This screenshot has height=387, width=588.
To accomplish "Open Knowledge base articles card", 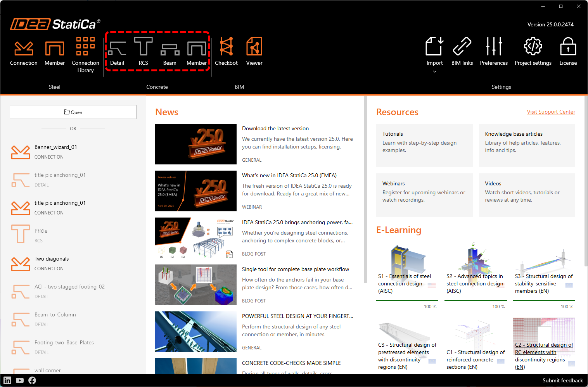I will (x=527, y=145).
